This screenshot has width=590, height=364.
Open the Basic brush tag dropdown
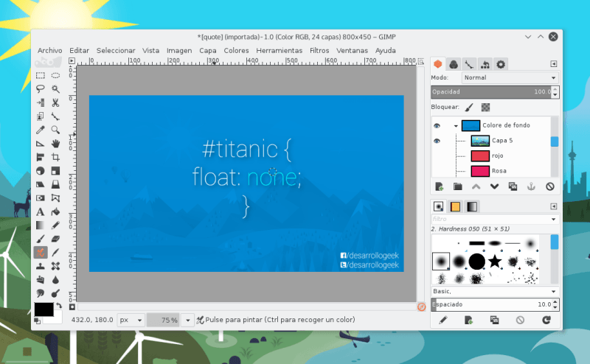(495, 292)
